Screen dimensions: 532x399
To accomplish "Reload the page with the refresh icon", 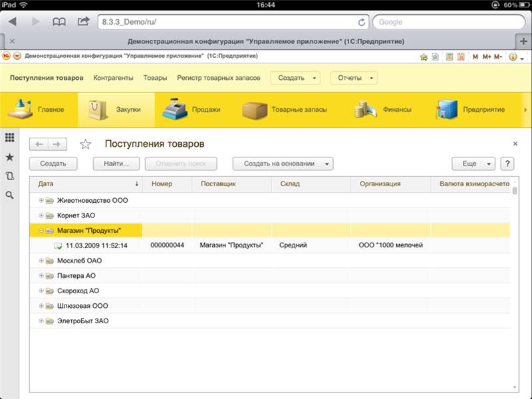I will coord(362,22).
